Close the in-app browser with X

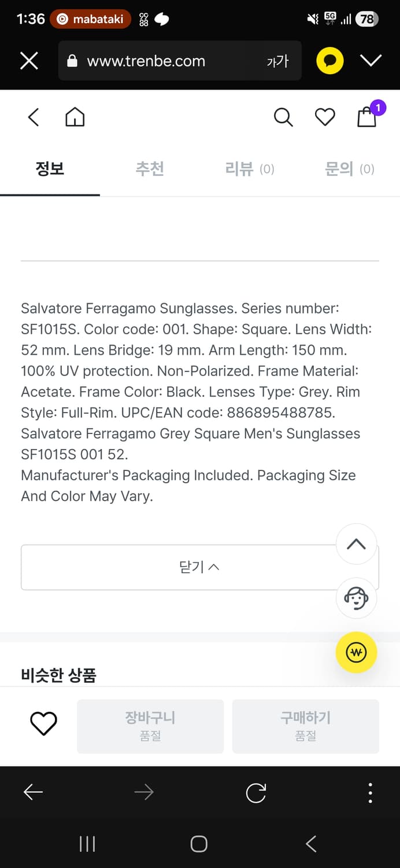pos(29,61)
